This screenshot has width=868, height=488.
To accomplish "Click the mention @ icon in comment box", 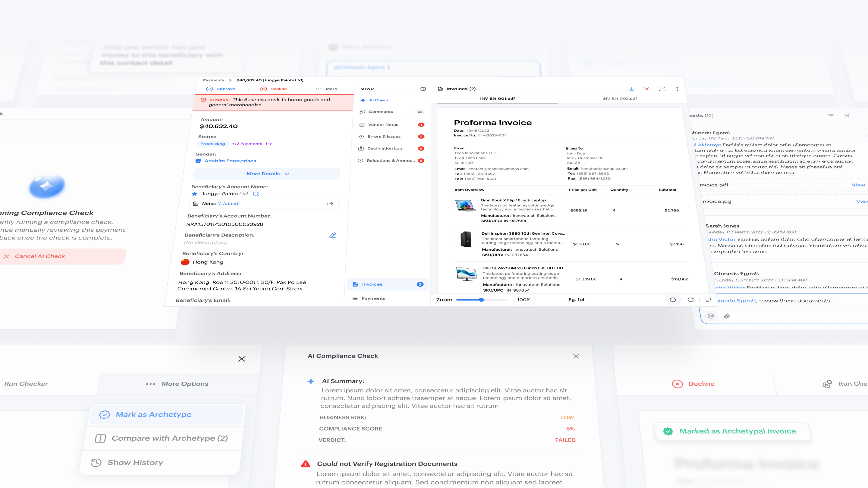I will 711,316.
